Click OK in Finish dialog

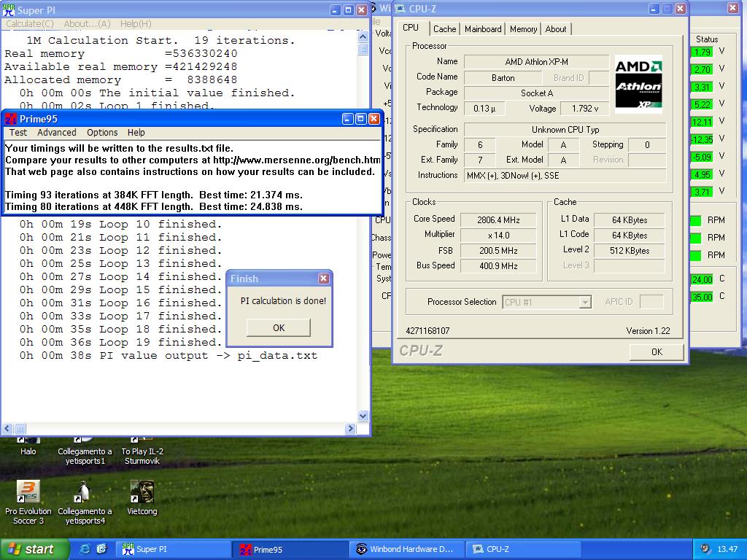279,327
